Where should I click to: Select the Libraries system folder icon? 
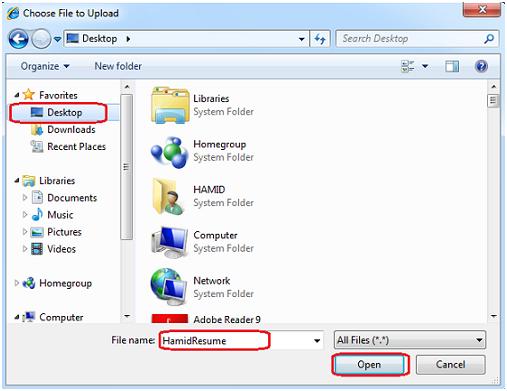tap(170, 105)
